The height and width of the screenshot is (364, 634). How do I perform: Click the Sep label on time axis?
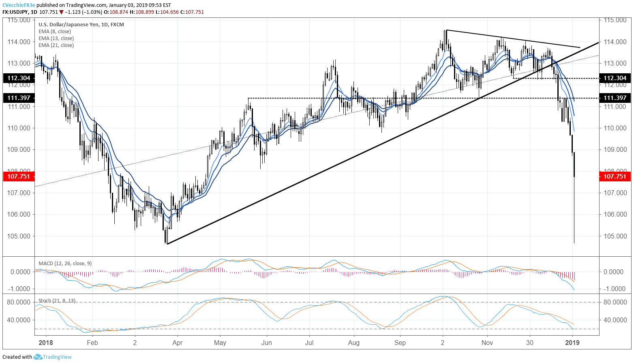(400, 343)
